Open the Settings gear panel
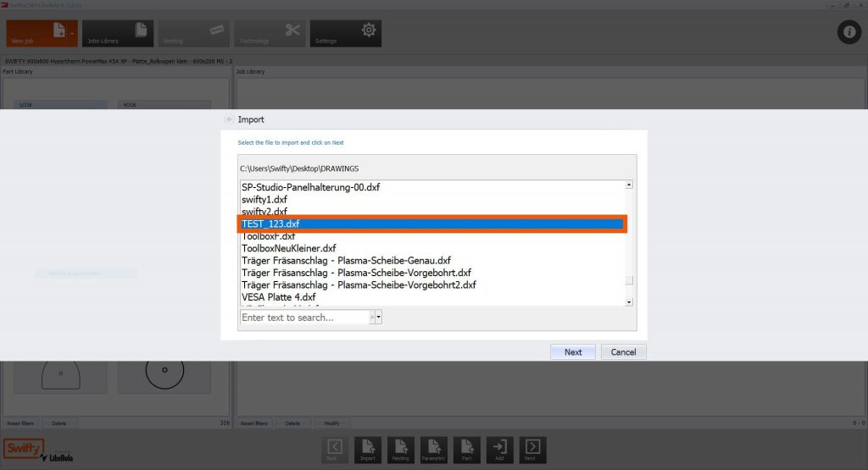The height and width of the screenshot is (470, 868). [x=344, y=33]
